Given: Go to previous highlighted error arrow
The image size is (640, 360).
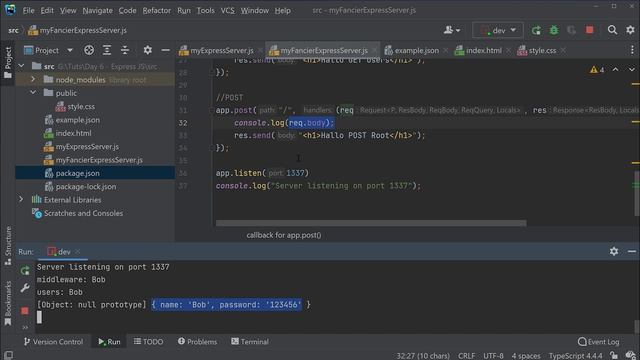Looking at the screenshot, I should (x=616, y=70).
